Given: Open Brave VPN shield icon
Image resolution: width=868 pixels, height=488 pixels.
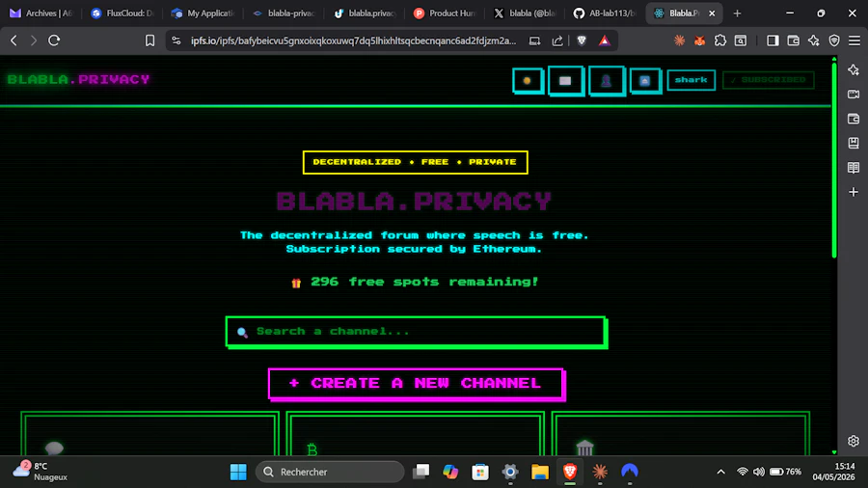Looking at the screenshot, I should (x=834, y=41).
